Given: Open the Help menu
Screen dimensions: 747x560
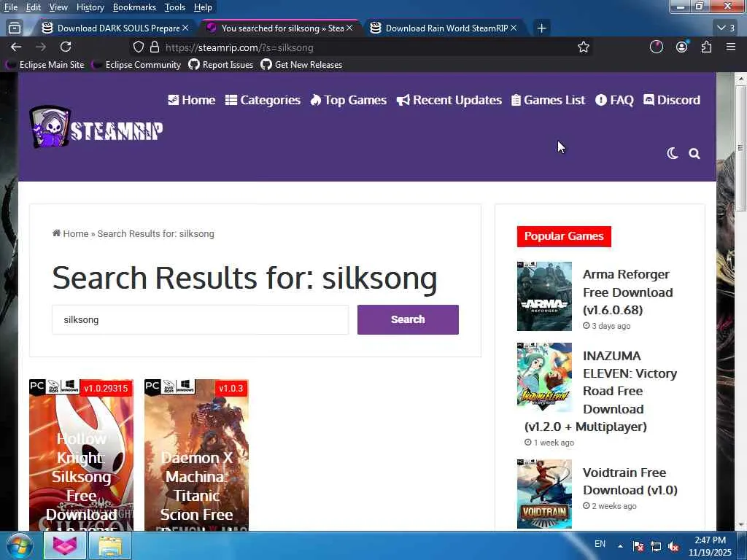Looking at the screenshot, I should click(203, 7).
